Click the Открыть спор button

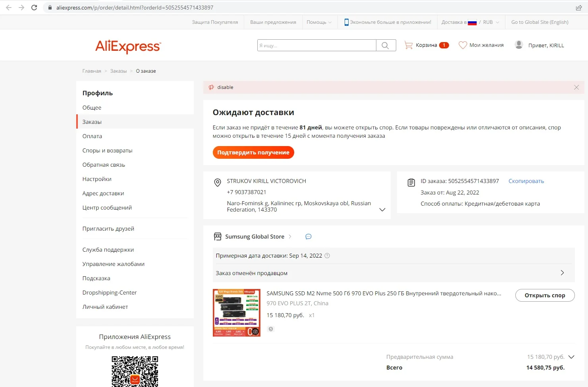coord(545,295)
